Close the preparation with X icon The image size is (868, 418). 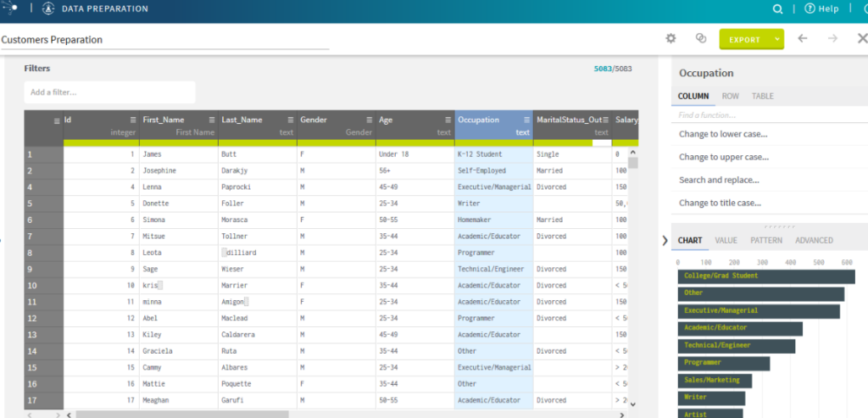pyautogui.click(x=862, y=38)
